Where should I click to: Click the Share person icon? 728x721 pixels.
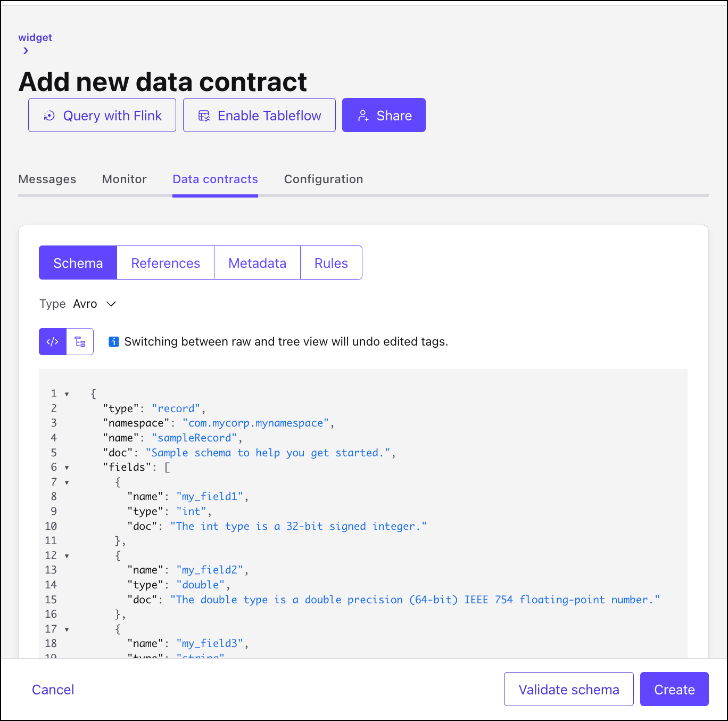363,116
